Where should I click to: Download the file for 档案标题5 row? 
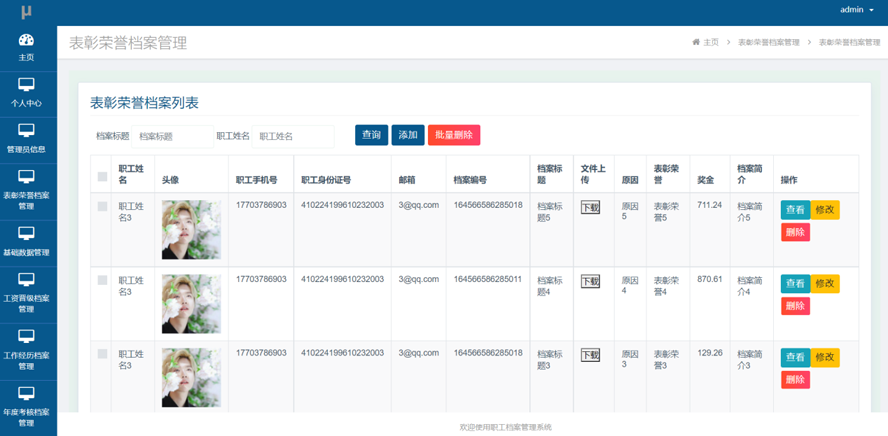[590, 208]
